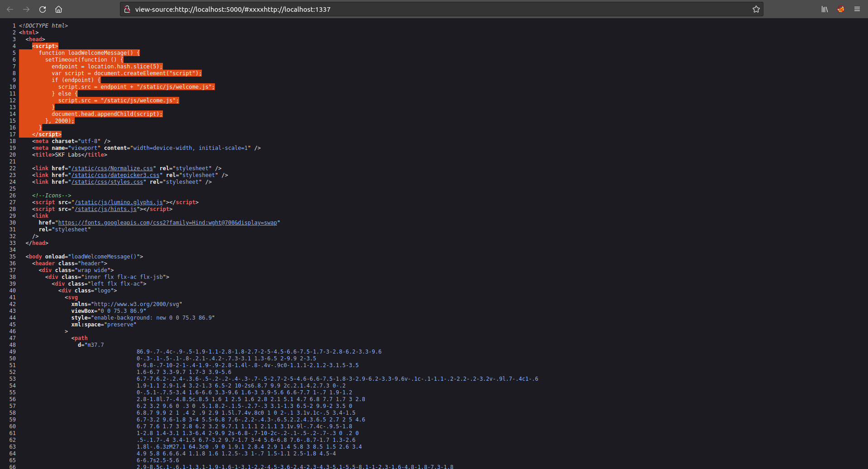Click the <title>SKF Labs</title> line
The image size is (868, 469).
(x=70, y=155)
